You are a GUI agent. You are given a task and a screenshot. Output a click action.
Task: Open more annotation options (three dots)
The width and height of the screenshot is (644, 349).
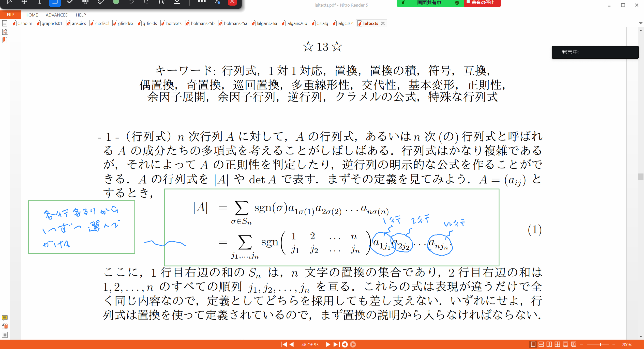[202, 2]
